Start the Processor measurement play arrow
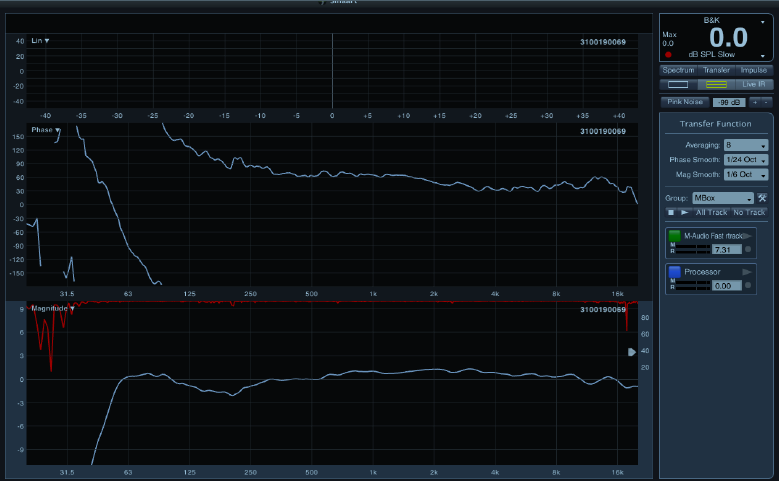 (747, 272)
